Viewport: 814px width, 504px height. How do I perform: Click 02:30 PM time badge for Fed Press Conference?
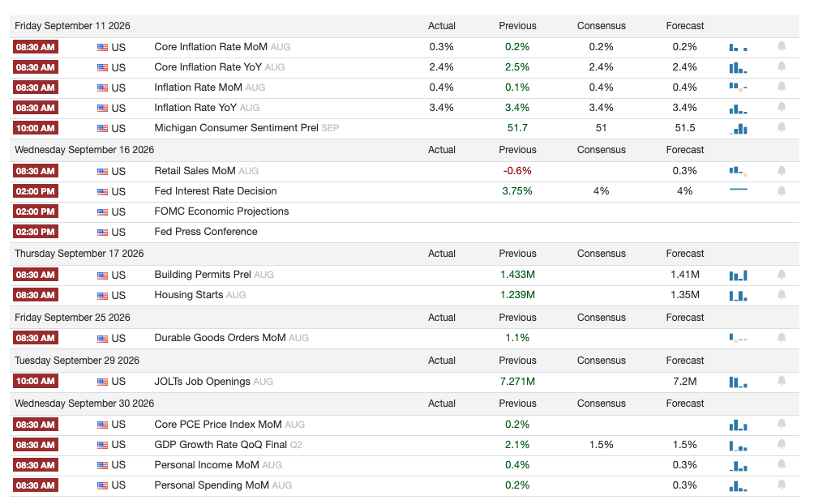(x=36, y=232)
